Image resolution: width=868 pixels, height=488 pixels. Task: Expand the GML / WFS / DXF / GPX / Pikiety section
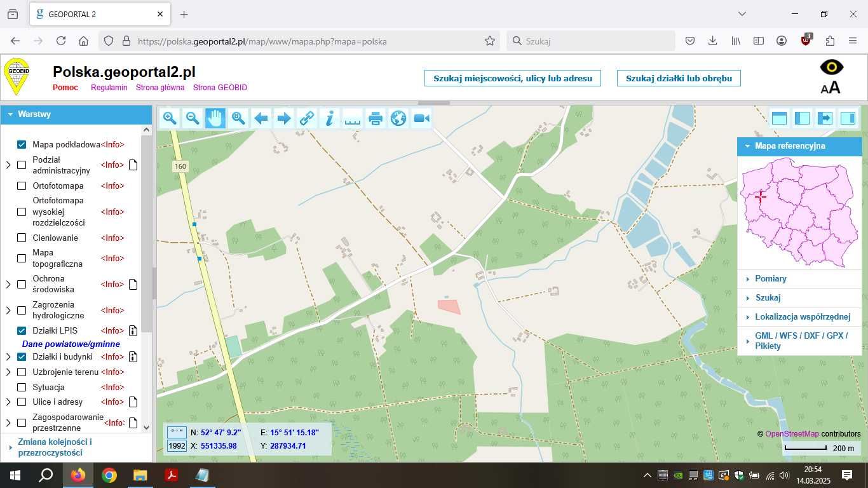tap(799, 341)
